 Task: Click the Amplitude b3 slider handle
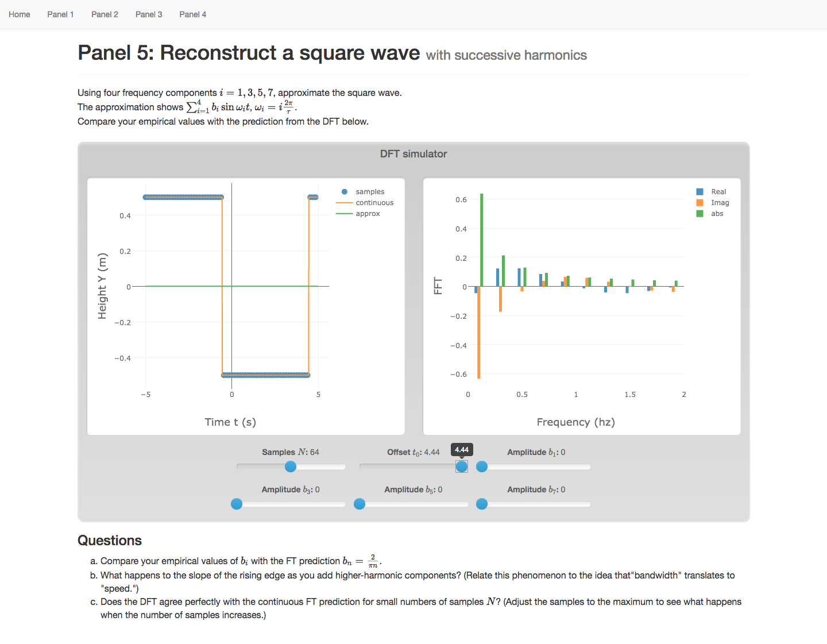click(x=237, y=504)
